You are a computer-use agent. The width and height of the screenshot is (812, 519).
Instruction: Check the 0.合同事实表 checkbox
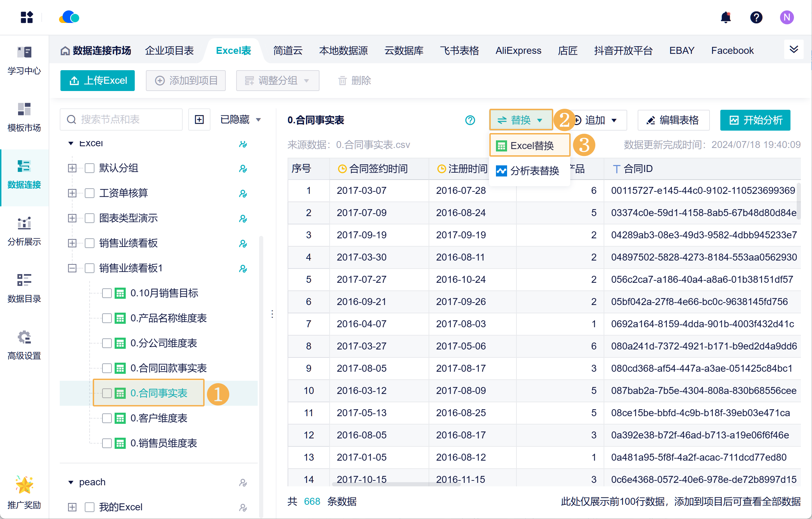click(x=107, y=393)
